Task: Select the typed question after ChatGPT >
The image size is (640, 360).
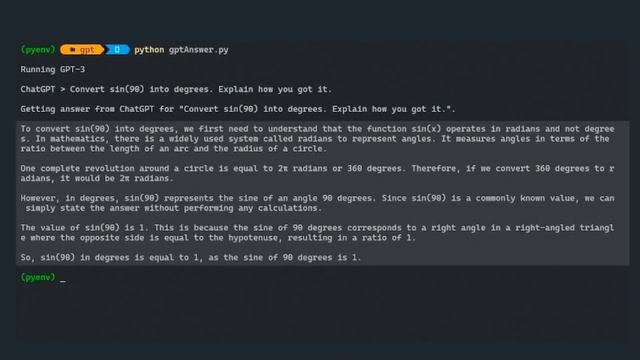Action: click(201, 89)
